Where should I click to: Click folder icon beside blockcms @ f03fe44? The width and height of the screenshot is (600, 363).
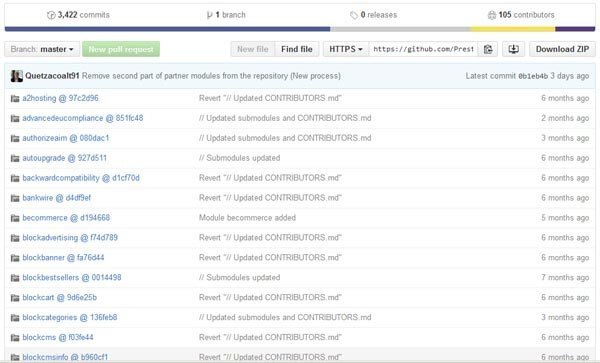pyautogui.click(x=15, y=337)
